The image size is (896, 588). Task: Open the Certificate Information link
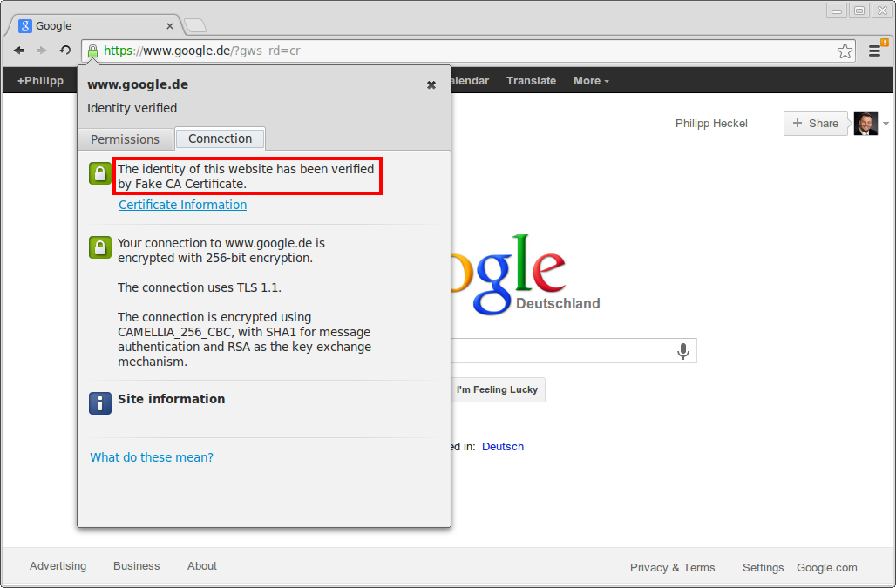(x=183, y=205)
